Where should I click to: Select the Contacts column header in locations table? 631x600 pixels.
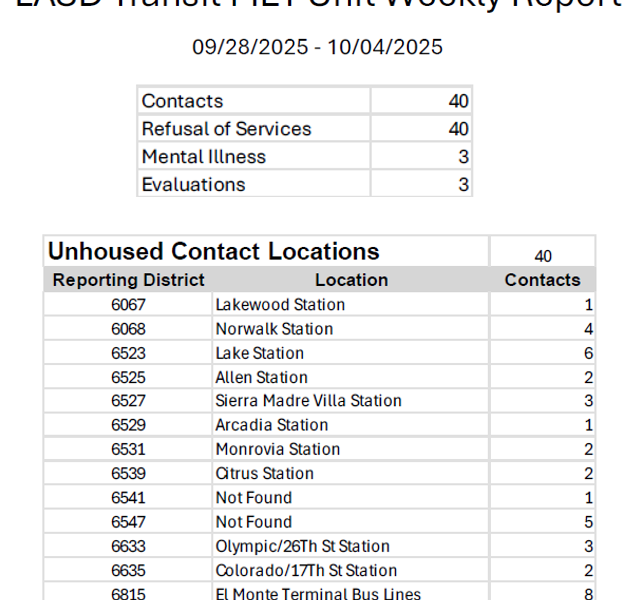click(542, 280)
